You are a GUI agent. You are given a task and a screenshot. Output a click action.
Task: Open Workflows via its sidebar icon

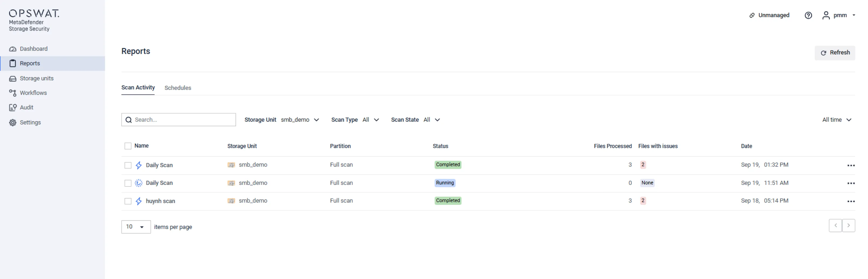13,93
